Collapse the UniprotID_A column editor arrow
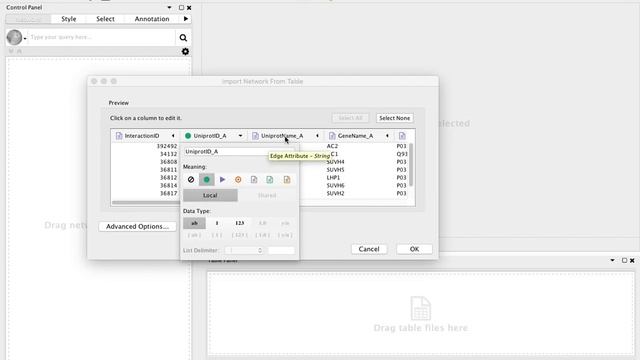 [x=240, y=136]
